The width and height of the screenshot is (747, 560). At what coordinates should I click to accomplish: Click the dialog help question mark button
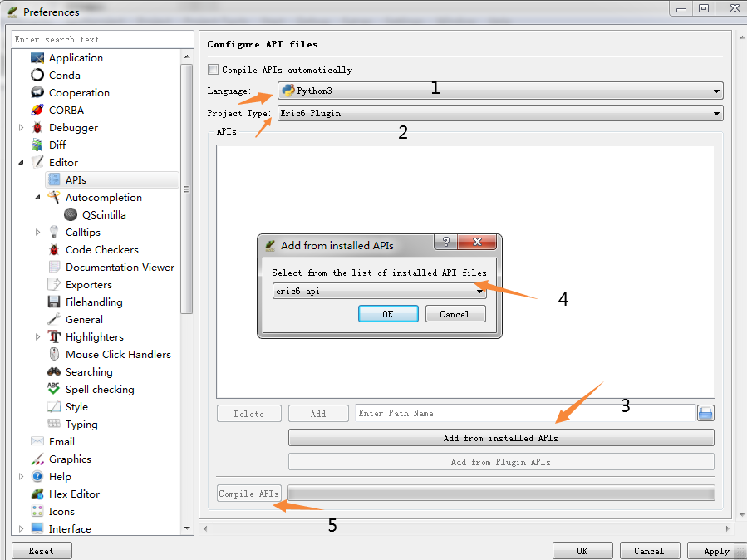446,242
